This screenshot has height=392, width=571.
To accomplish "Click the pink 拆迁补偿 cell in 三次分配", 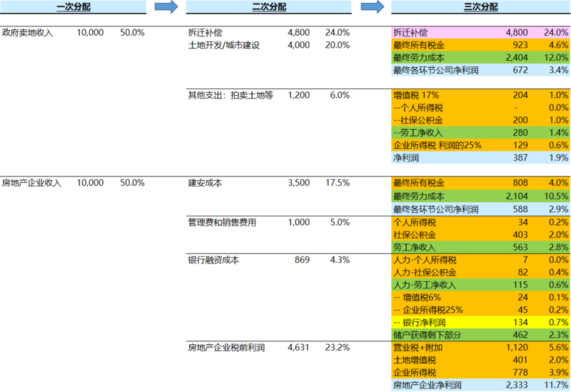I will pyautogui.click(x=410, y=33).
